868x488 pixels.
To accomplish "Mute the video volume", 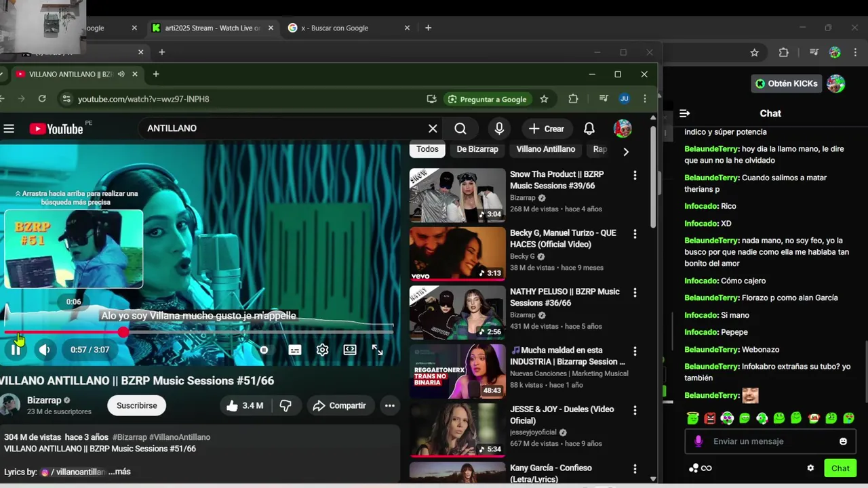I will click(x=45, y=350).
